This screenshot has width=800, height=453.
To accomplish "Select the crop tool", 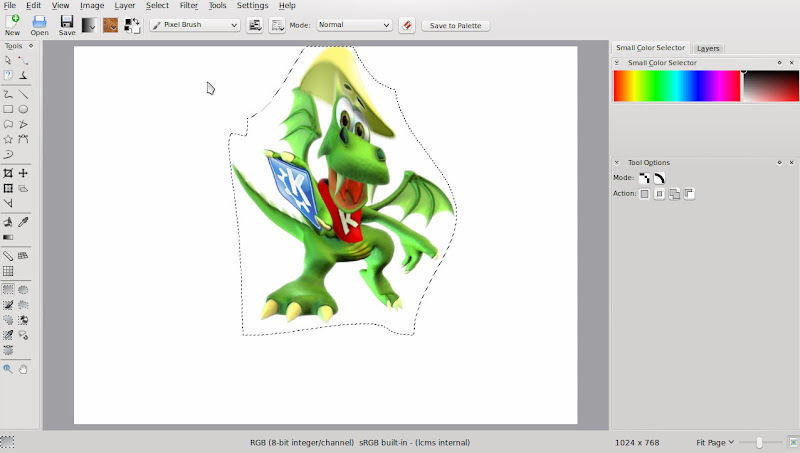I will [x=8, y=173].
